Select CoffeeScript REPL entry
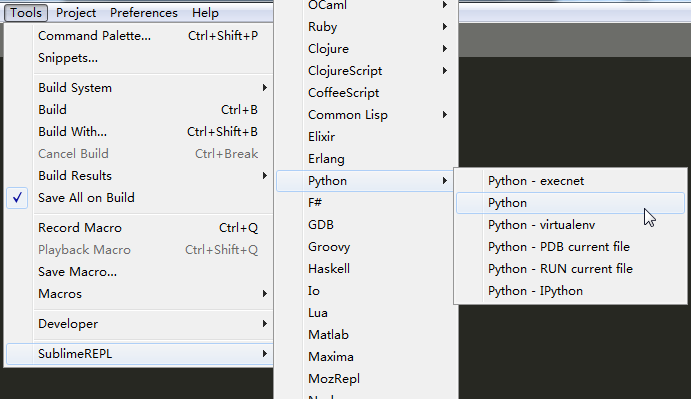 (x=366, y=93)
